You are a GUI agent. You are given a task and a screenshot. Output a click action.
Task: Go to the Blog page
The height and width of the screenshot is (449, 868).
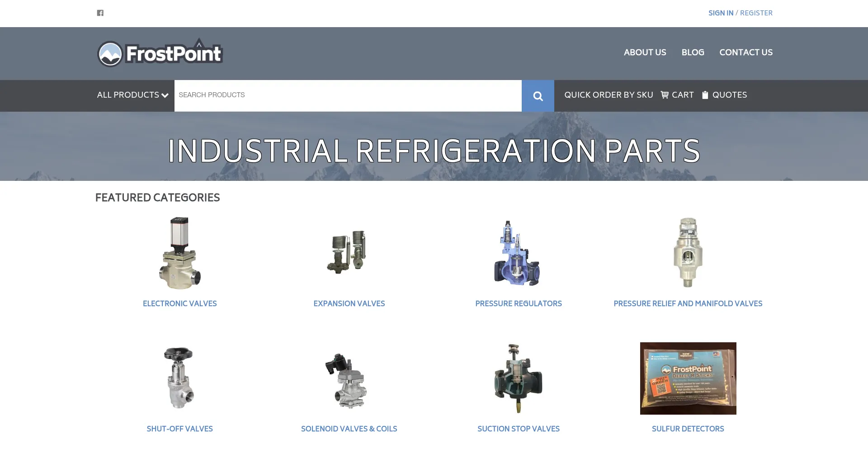point(693,52)
